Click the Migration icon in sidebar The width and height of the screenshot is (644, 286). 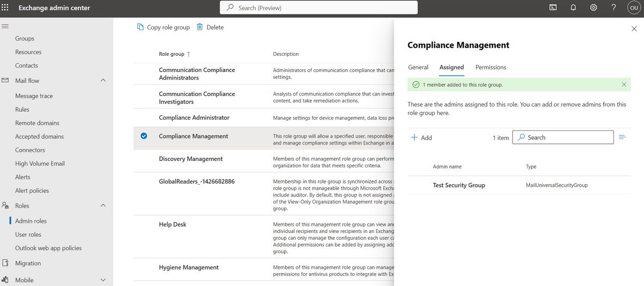pyautogui.click(x=5, y=263)
